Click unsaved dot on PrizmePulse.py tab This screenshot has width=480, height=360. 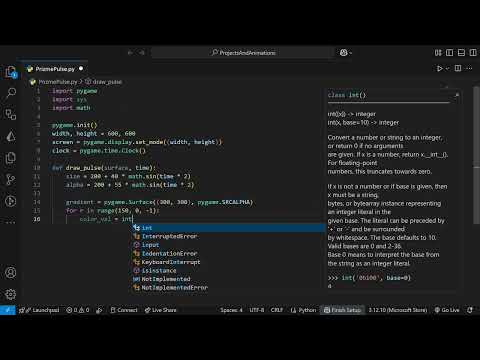(81, 69)
